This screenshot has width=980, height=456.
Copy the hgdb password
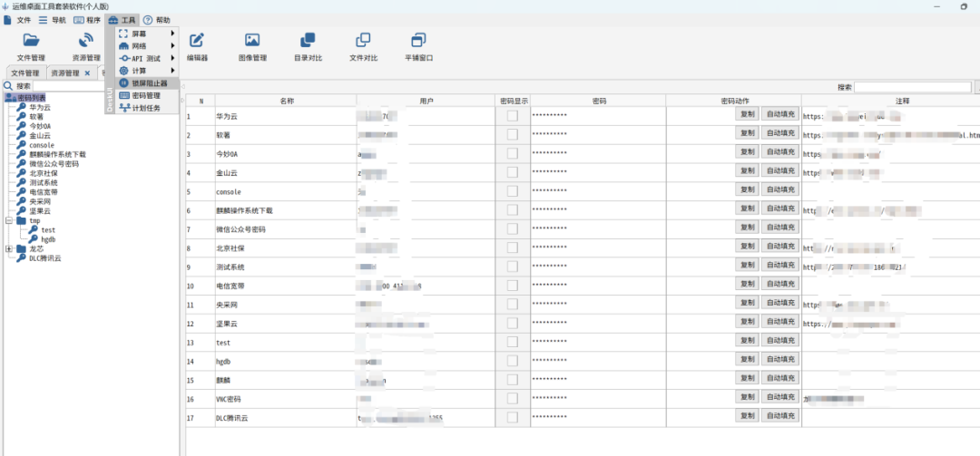click(747, 361)
